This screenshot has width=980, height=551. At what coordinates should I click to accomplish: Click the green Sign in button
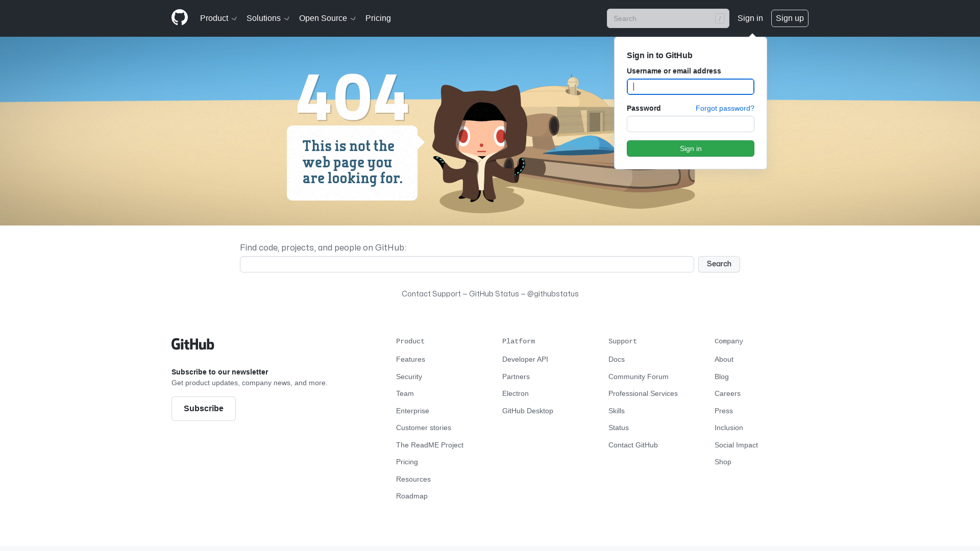(690, 148)
